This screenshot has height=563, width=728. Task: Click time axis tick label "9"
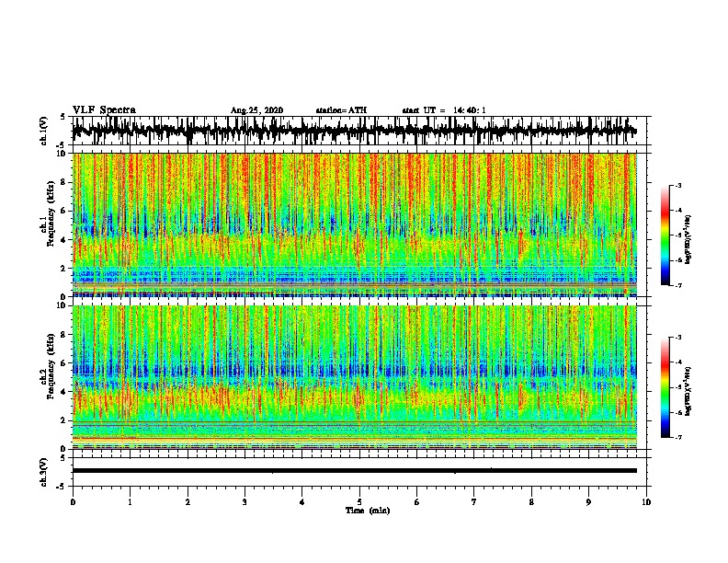click(588, 502)
